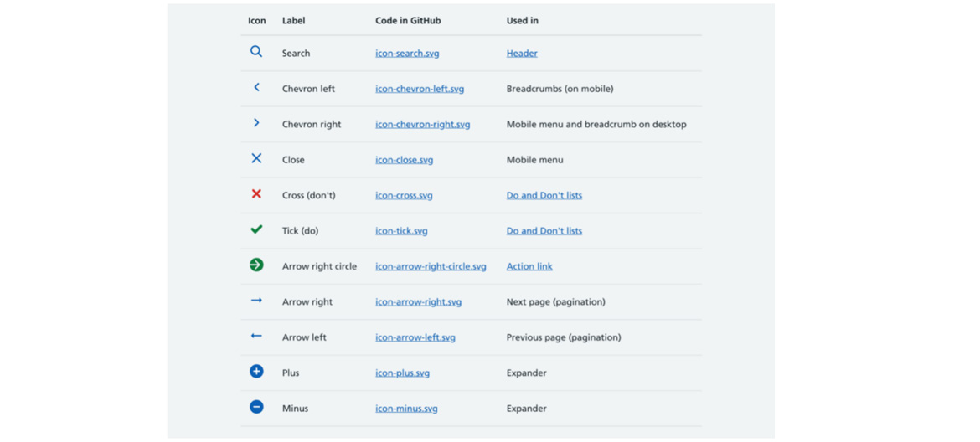Click the magnifying glass Search icon
The width and height of the screenshot is (980, 442).
[x=256, y=52]
